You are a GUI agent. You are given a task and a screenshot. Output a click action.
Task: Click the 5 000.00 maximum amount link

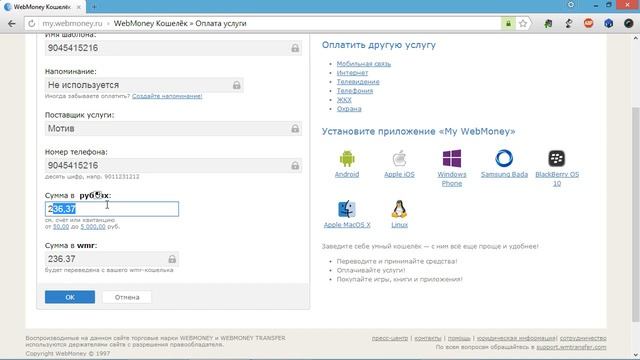click(x=93, y=227)
